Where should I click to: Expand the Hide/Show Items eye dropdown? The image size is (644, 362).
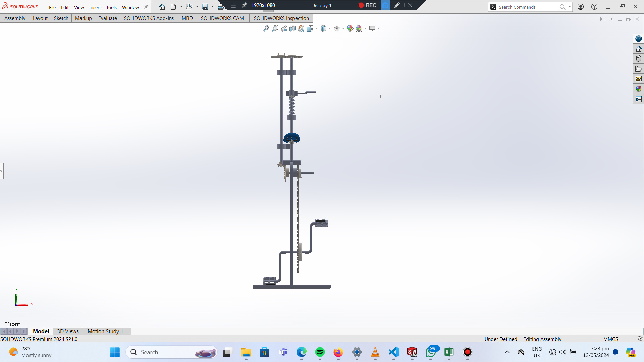click(x=343, y=29)
